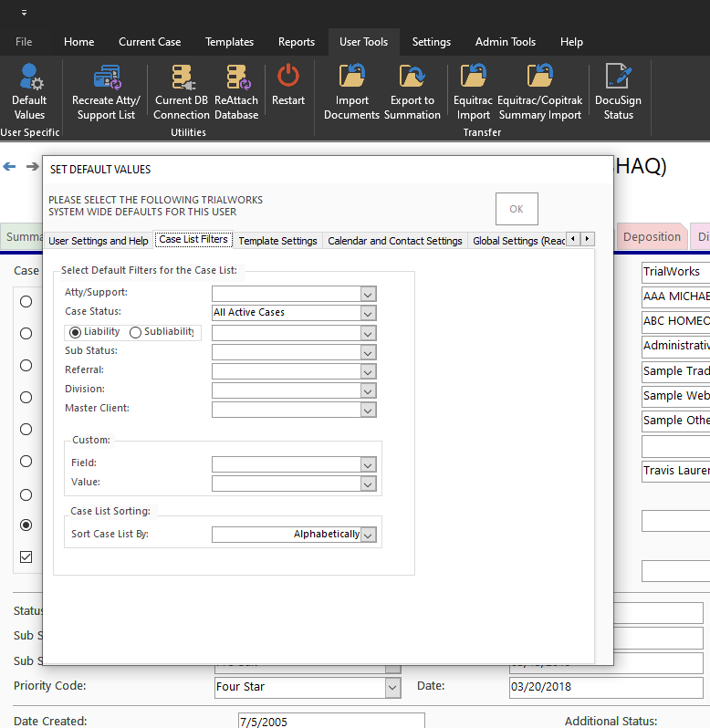Open the Division dropdown
This screenshot has width=710, height=728.
[x=368, y=391]
